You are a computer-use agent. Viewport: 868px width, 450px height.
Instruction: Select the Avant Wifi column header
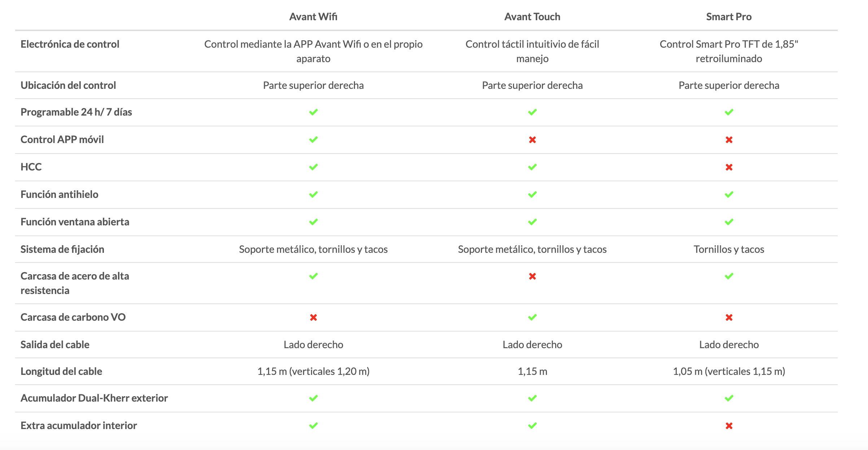pos(313,17)
